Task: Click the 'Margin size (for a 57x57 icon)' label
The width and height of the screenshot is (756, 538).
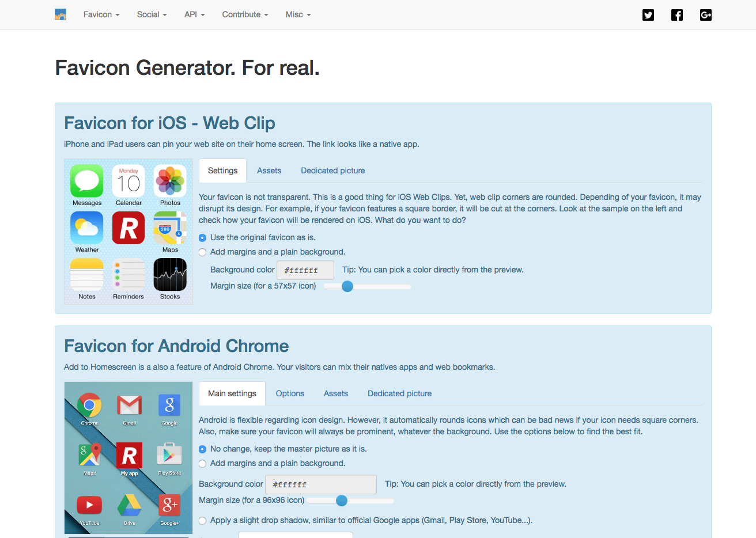Action: pyautogui.click(x=263, y=286)
